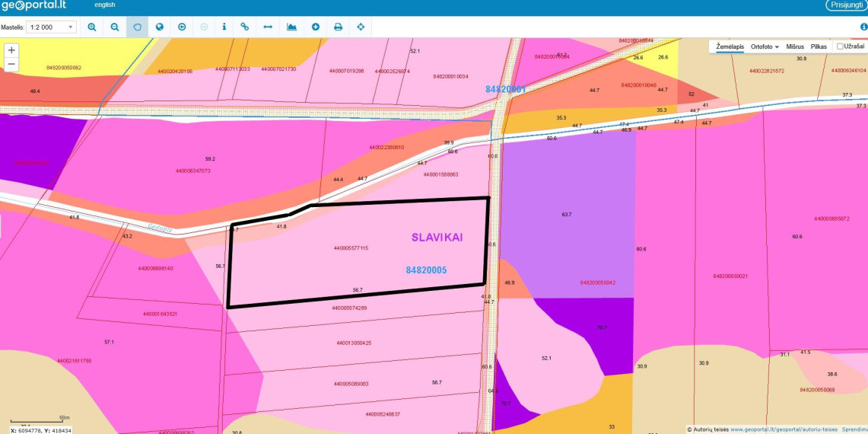Switch to the Pilkas basemap
Viewport: 868px width, 434px height.
coord(819,46)
